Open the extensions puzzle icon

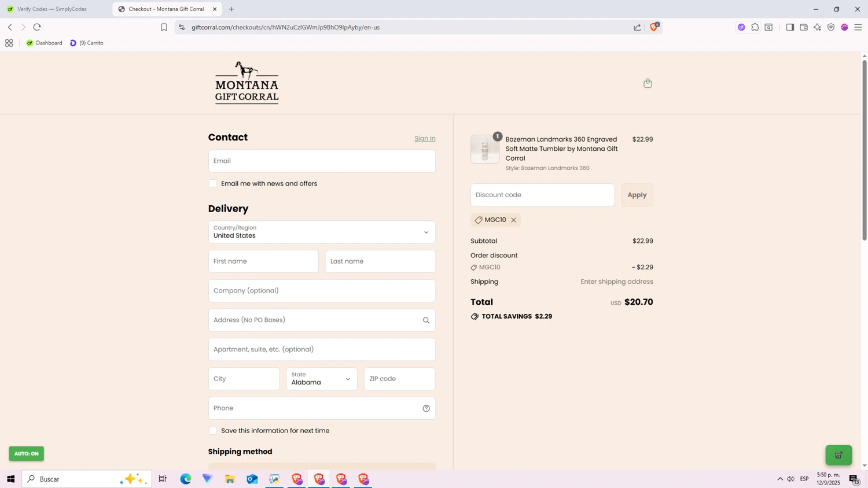click(x=755, y=27)
